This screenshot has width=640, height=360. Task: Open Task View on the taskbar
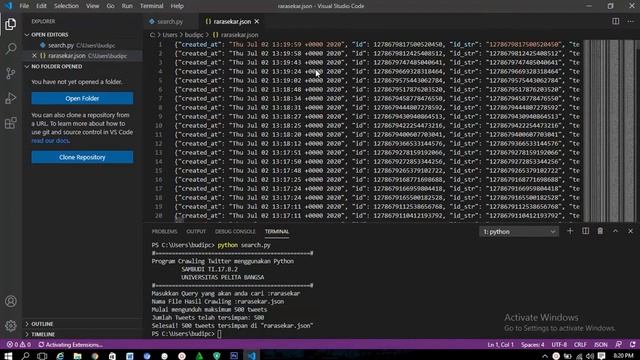(42, 356)
